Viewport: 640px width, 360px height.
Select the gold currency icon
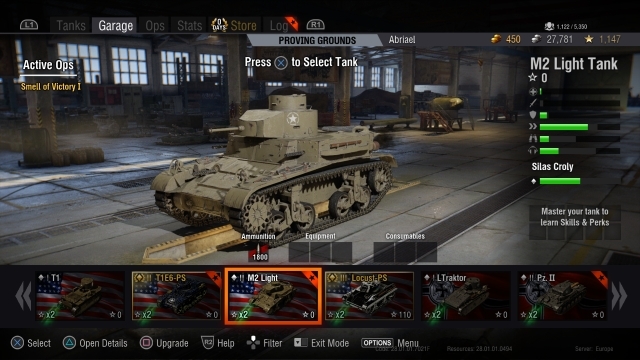(496, 39)
